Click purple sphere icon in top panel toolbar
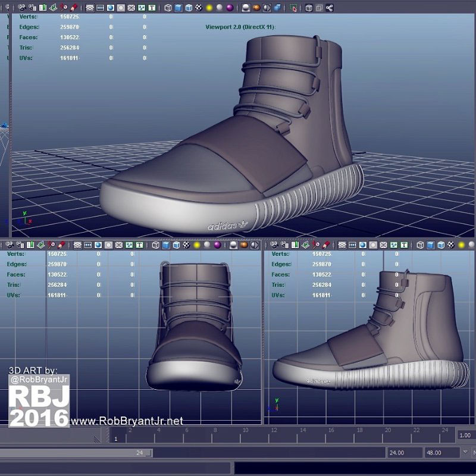Screen dimensions: 476x476 230,8
